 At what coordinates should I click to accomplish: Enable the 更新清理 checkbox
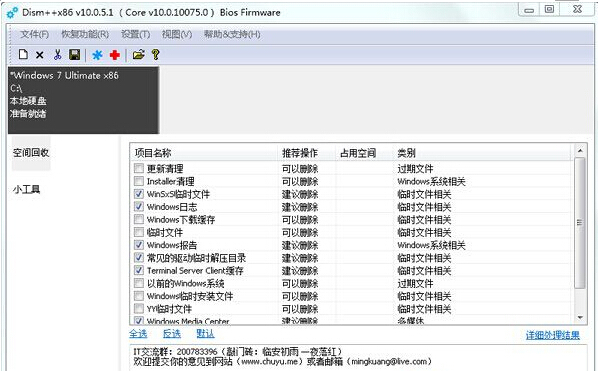[x=139, y=168]
